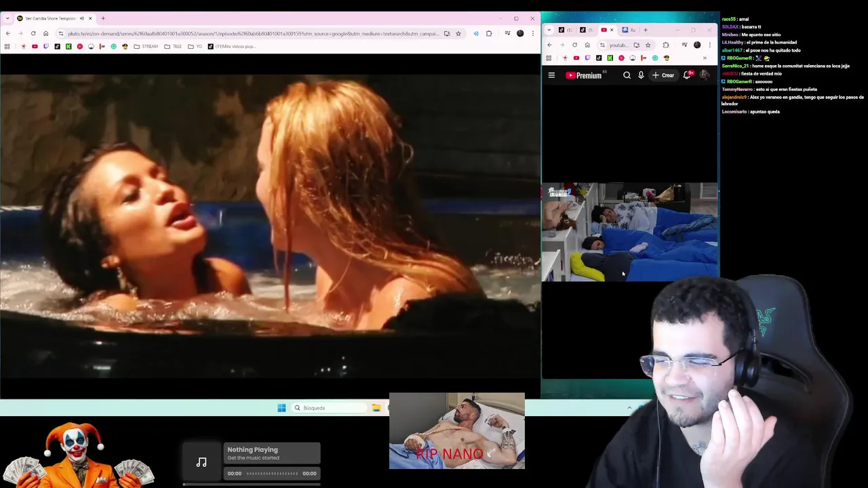868x488 pixels.
Task: Open the Windows Start menu
Action: point(281,408)
